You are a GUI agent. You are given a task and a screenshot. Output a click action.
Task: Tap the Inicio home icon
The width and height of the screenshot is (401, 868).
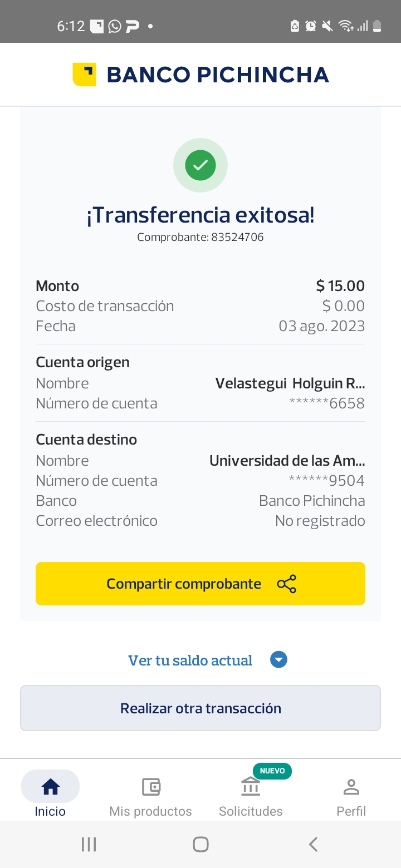point(50,787)
